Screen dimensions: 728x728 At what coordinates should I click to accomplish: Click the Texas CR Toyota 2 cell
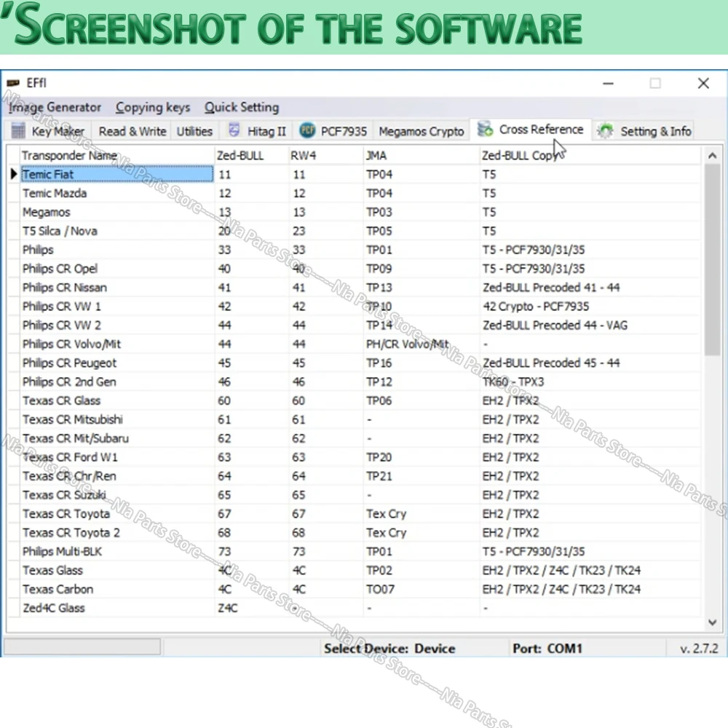(x=117, y=533)
